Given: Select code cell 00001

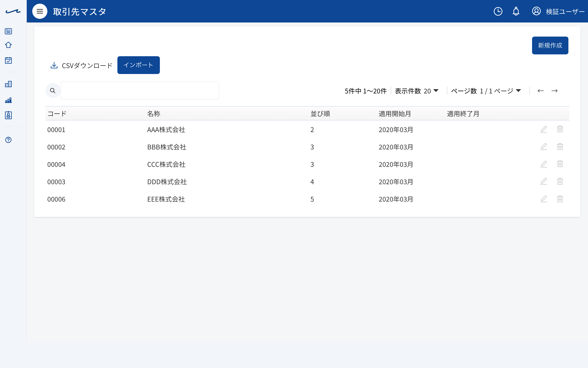Looking at the screenshot, I should pyautogui.click(x=56, y=130).
